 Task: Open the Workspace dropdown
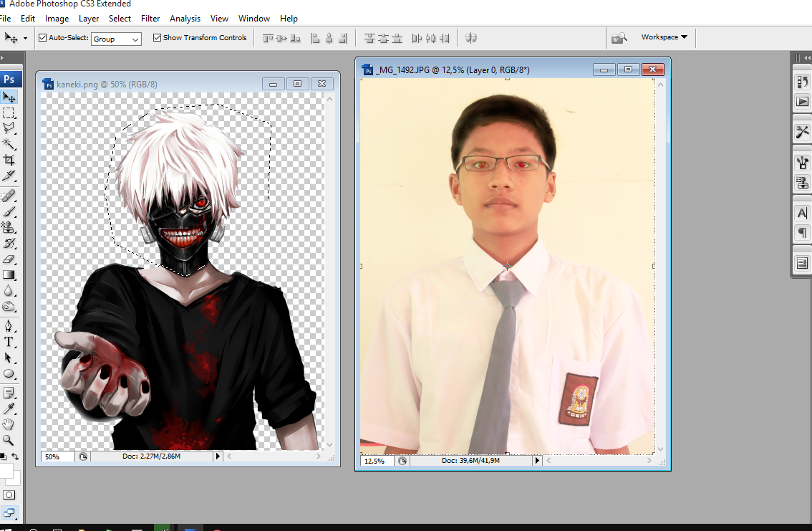pos(664,37)
